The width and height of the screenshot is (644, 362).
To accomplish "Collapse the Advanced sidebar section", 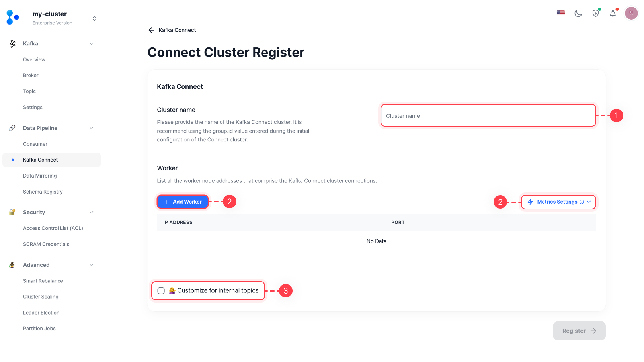I will point(92,264).
